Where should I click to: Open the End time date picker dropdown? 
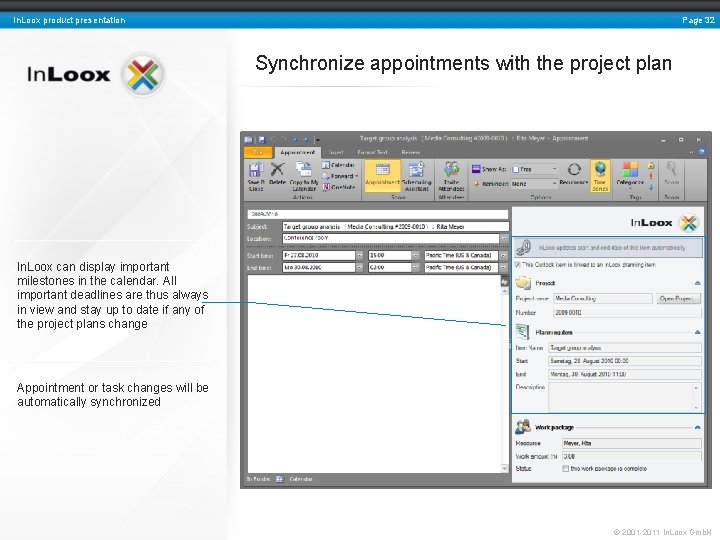pos(360,267)
